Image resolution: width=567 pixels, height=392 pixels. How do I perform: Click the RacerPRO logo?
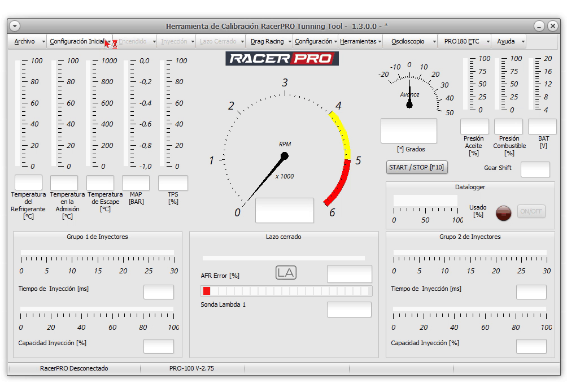(x=282, y=59)
